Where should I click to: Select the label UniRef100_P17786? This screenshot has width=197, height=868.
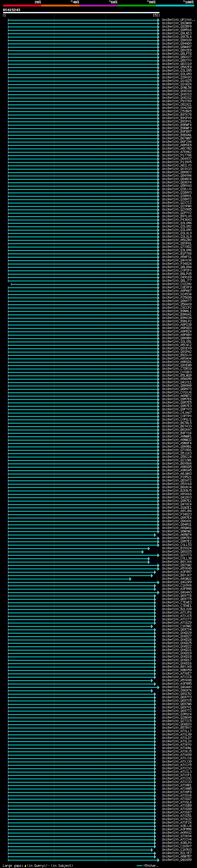coord(177,155)
